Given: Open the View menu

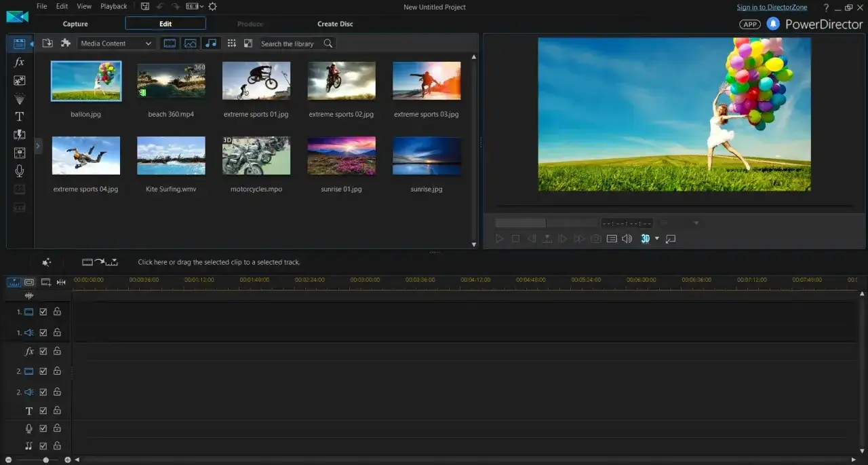Looking at the screenshot, I should [x=84, y=6].
